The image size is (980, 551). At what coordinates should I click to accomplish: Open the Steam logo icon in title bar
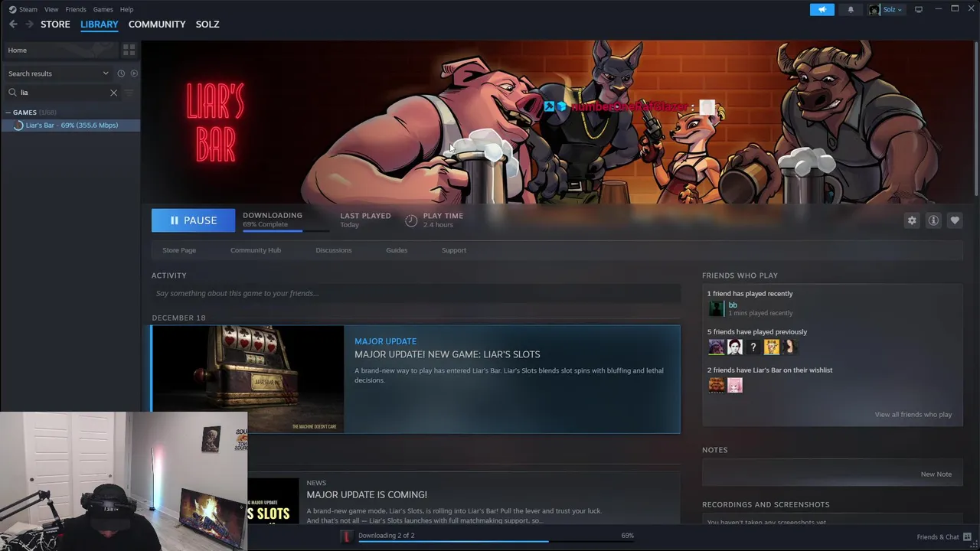12,9
